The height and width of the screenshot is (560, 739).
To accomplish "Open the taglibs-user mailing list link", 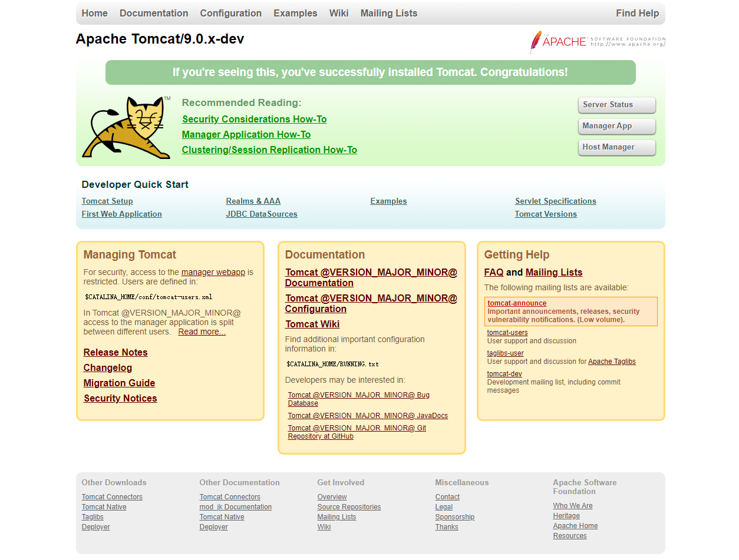I will coord(506,353).
